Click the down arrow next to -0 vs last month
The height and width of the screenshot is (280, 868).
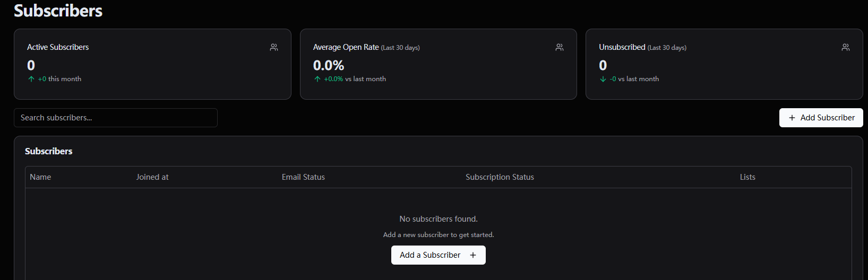[x=603, y=79]
